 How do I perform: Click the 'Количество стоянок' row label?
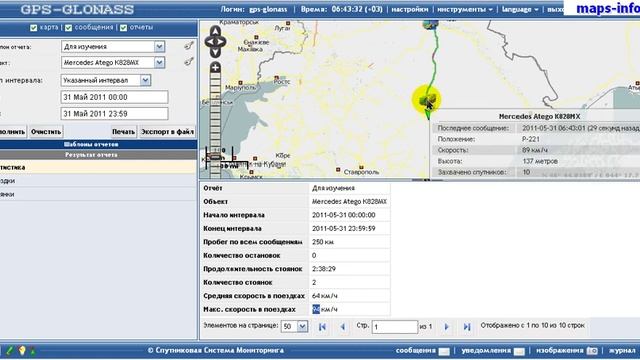coord(238,282)
